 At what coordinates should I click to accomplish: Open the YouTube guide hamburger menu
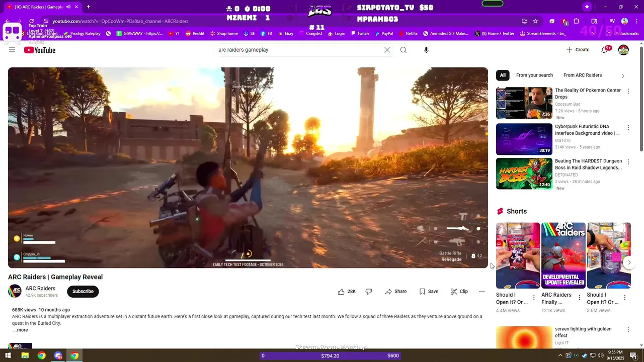point(12,50)
